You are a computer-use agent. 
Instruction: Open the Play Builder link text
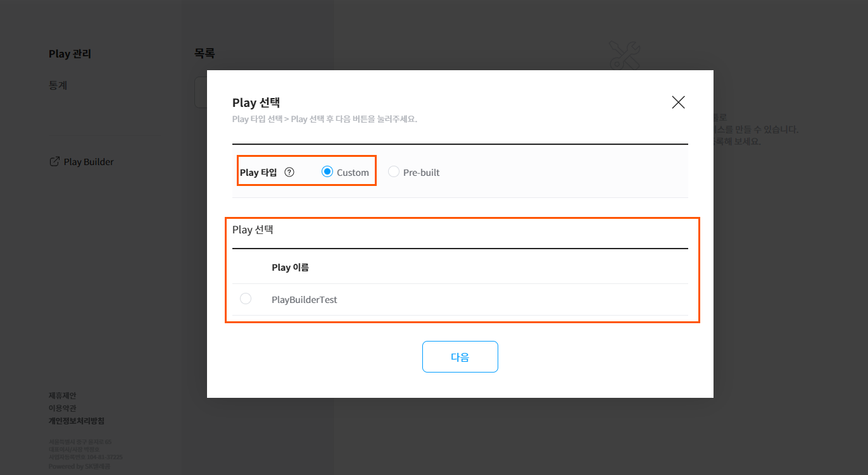click(89, 162)
